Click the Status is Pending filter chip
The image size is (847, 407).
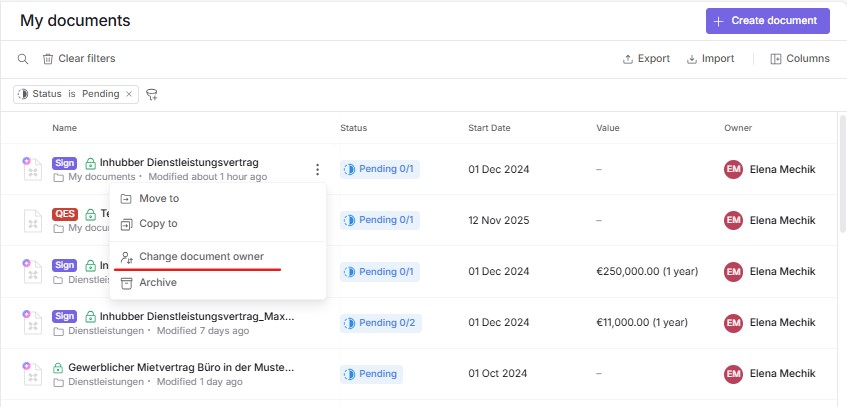coord(70,94)
